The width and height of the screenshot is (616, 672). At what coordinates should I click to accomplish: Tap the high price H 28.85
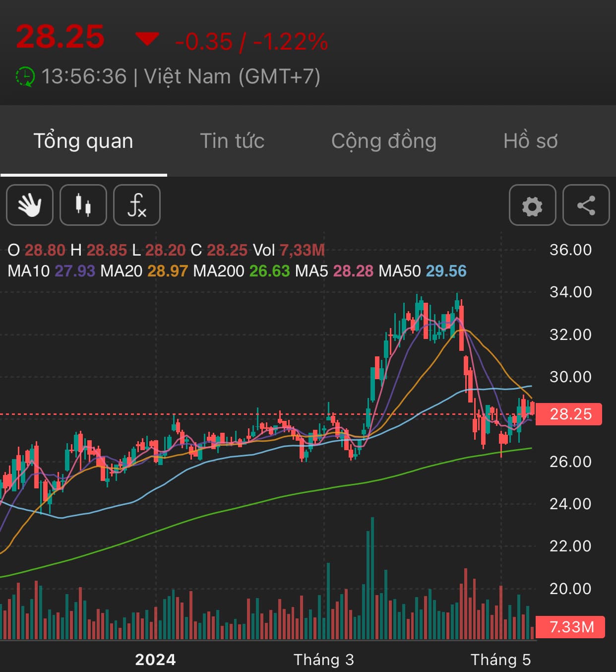pos(99,250)
